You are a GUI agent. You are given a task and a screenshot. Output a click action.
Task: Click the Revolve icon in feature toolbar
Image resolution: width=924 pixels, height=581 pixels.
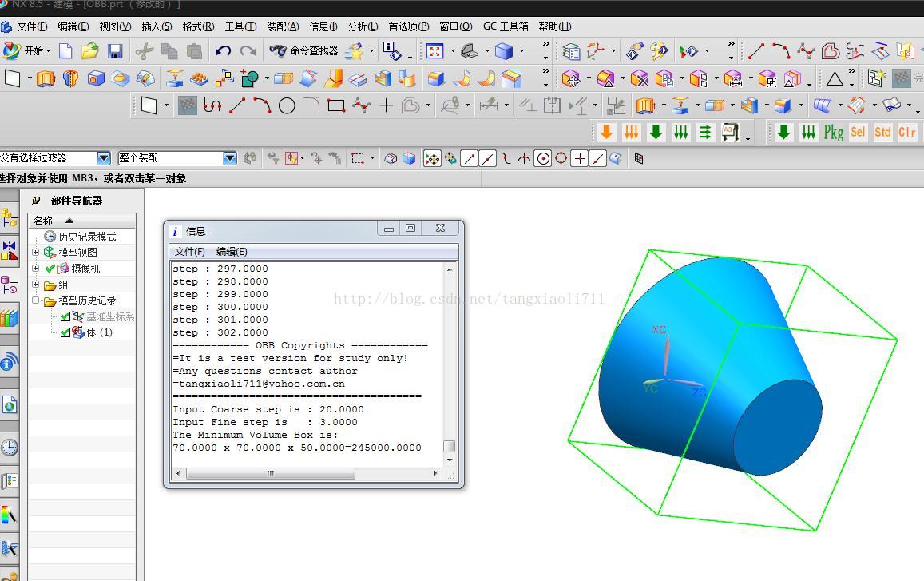[x=71, y=78]
